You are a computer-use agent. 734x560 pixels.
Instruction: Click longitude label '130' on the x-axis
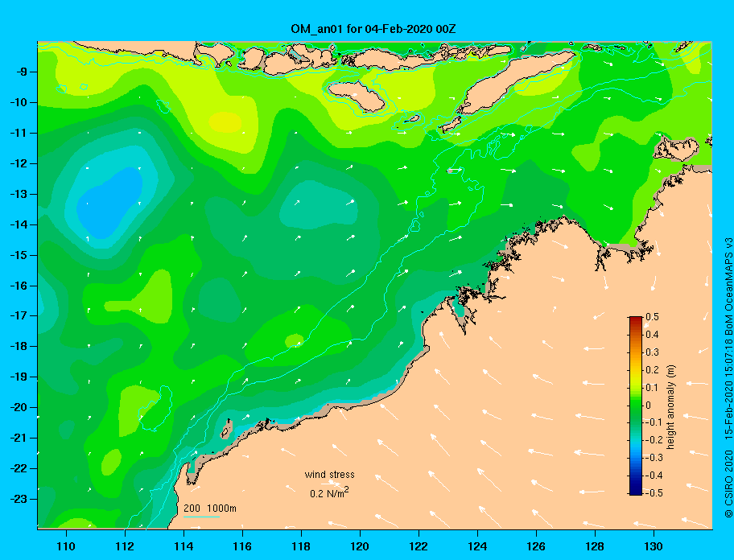point(654,546)
